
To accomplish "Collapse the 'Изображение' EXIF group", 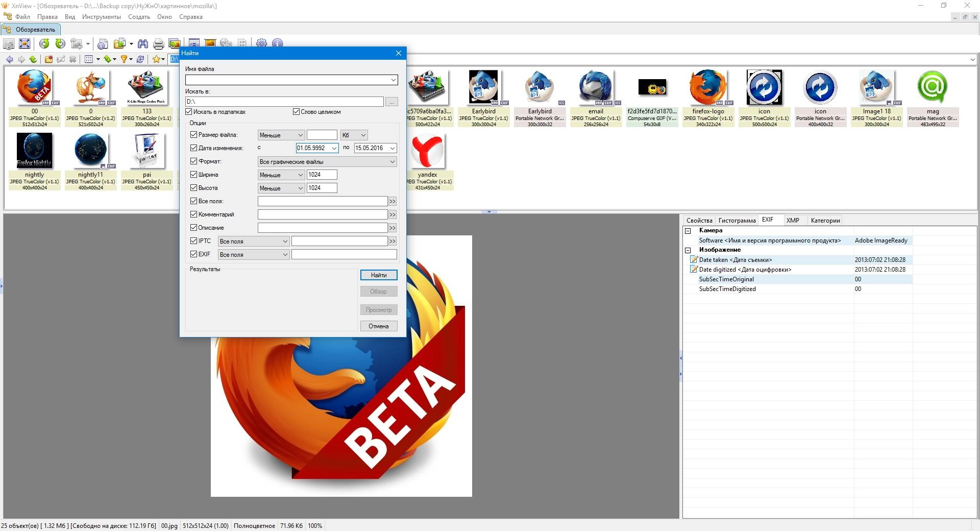I will (688, 250).
